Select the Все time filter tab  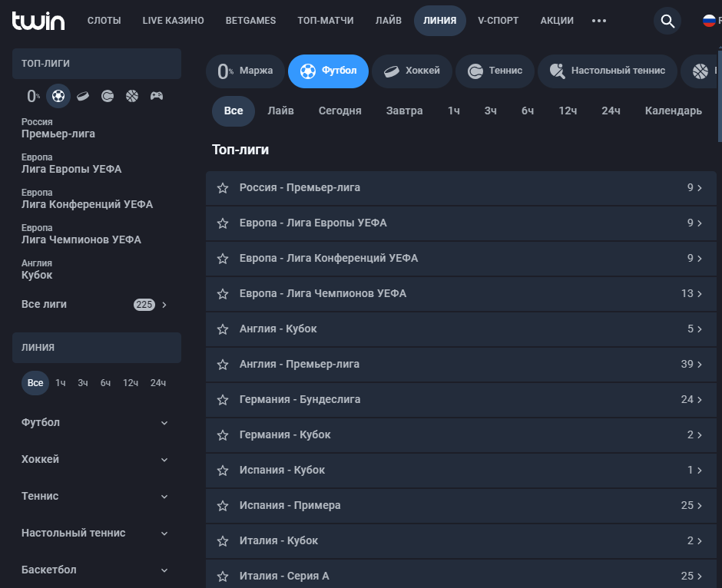pyautogui.click(x=233, y=111)
